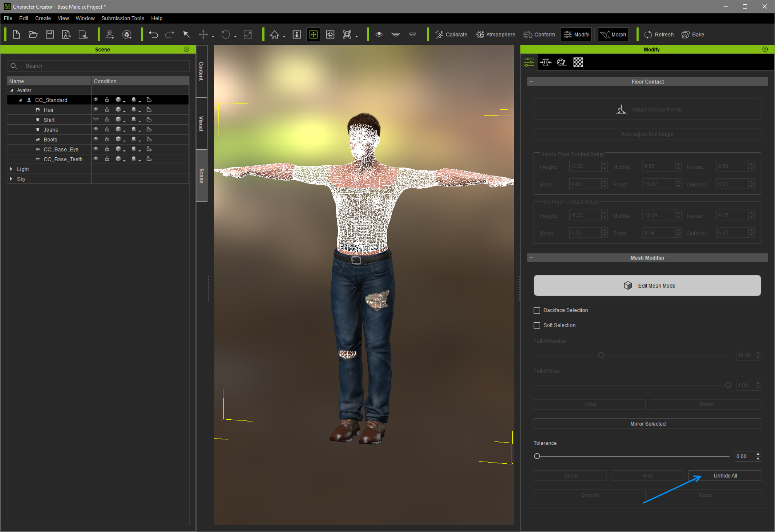Viewport: 775px width, 532px height.
Task: Click the Conform tool
Action: (x=539, y=34)
